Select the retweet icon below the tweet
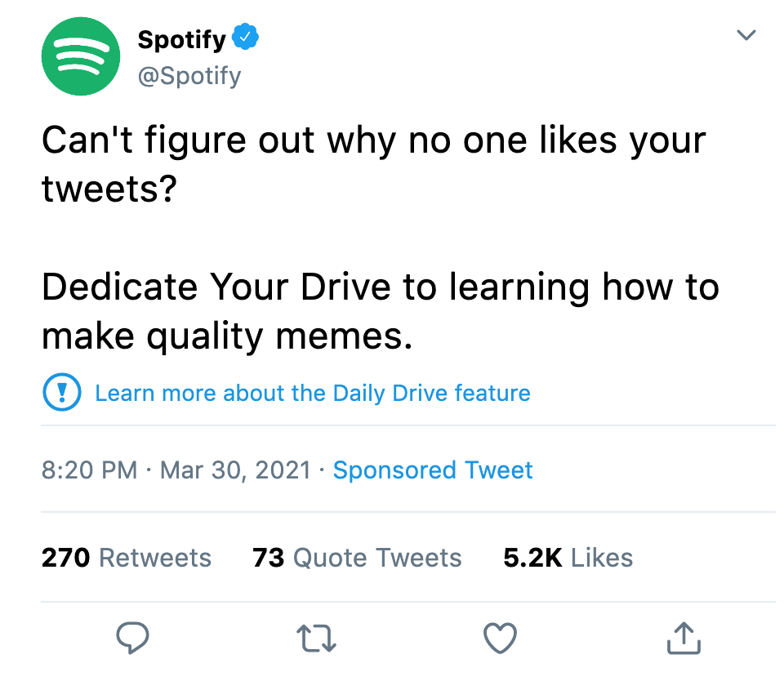The width and height of the screenshot is (784, 681). pos(316,638)
